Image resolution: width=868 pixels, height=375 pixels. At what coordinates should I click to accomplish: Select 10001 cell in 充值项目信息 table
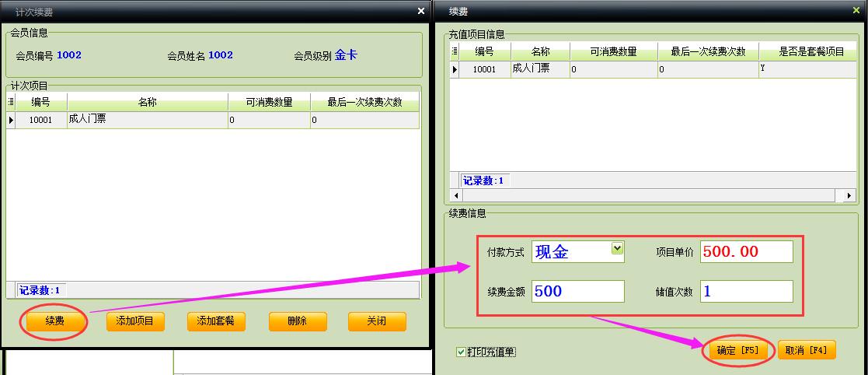485,69
